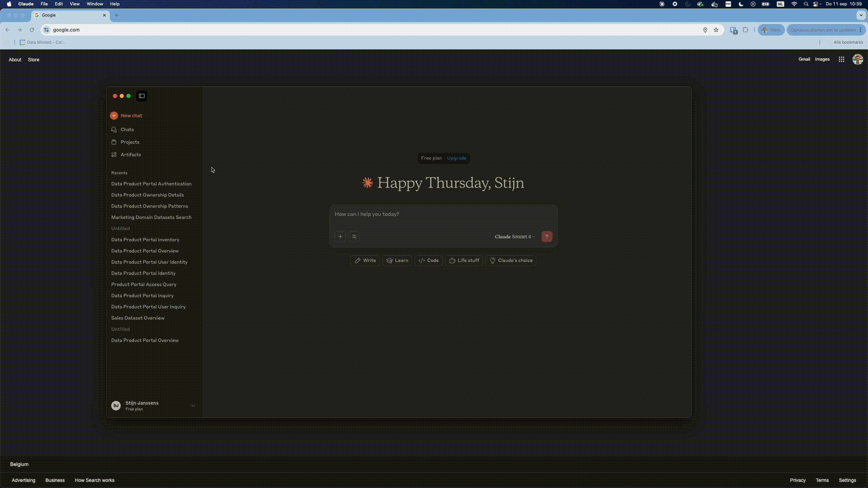Click the orange New chat plus icon
The height and width of the screenshot is (488, 868).
114,116
